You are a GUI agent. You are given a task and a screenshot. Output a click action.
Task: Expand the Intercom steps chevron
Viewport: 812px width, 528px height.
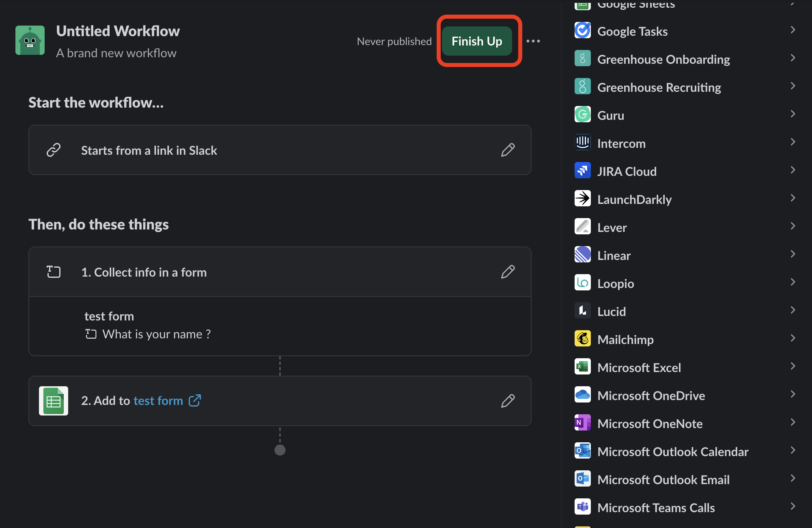(793, 142)
